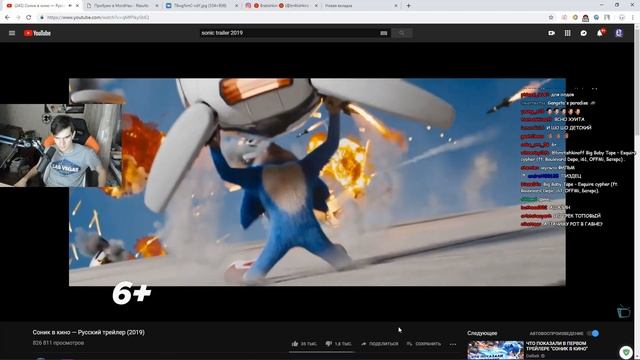Click the YouTube search magnifier button
640x360 pixels.
click(402, 33)
